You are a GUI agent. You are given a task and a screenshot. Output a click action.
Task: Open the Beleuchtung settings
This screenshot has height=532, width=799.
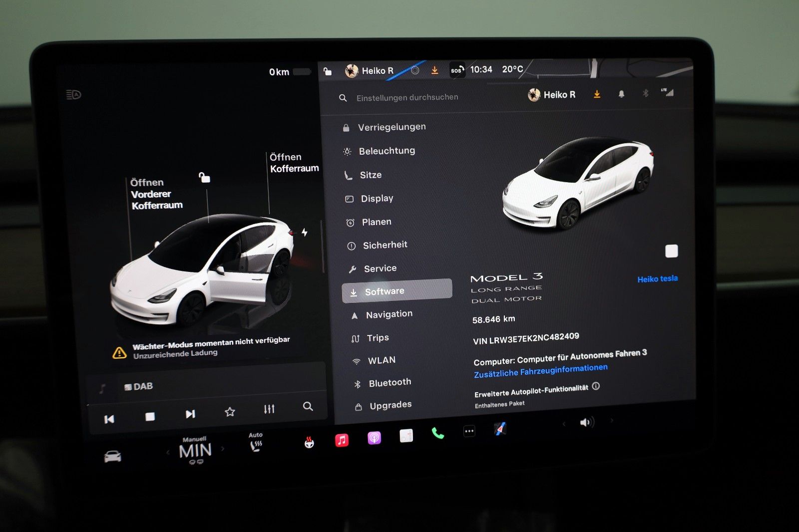coord(380,151)
